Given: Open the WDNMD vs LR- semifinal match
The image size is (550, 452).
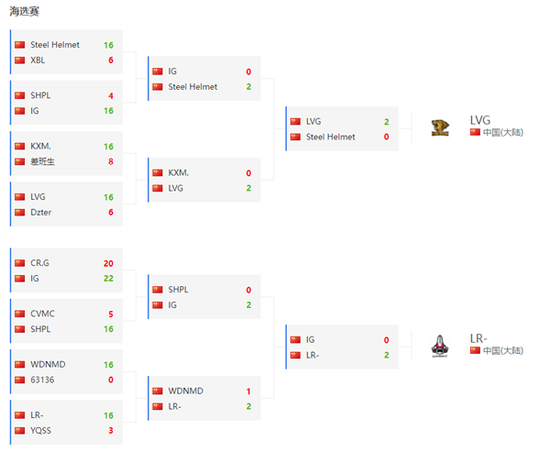Looking at the screenshot, I should pyautogui.click(x=204, y=398).
